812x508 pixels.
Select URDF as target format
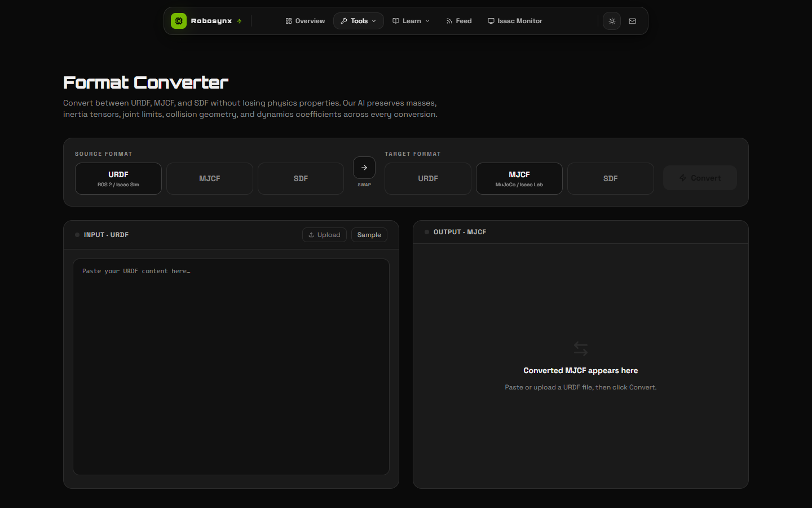(428, 178)
